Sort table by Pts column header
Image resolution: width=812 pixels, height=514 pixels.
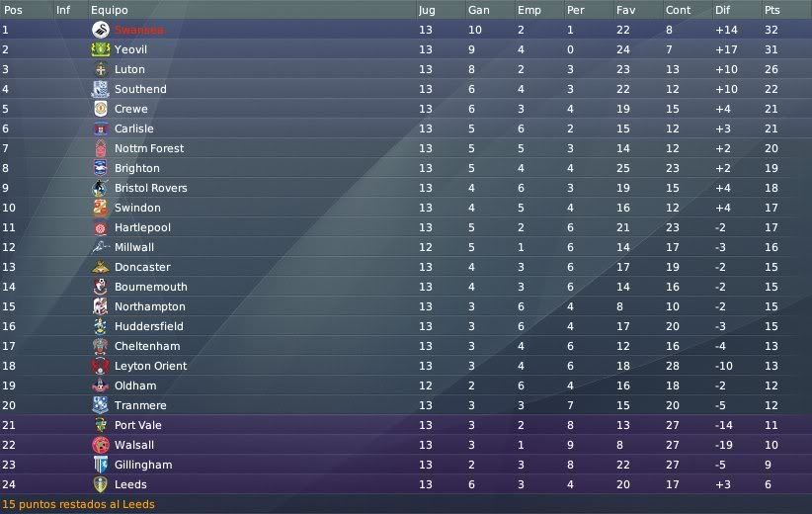(x=772, y=10)
